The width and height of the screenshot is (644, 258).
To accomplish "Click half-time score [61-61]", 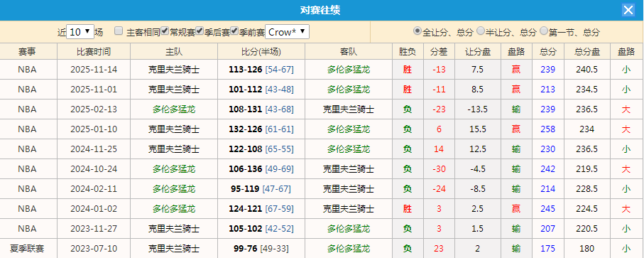I will click(279, 129).
